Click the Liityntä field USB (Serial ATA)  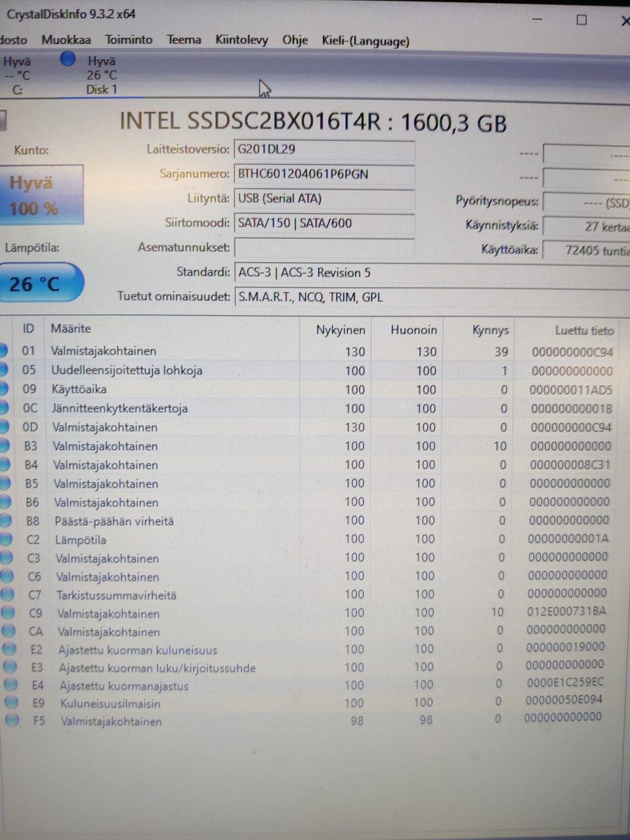click(324, 199)
